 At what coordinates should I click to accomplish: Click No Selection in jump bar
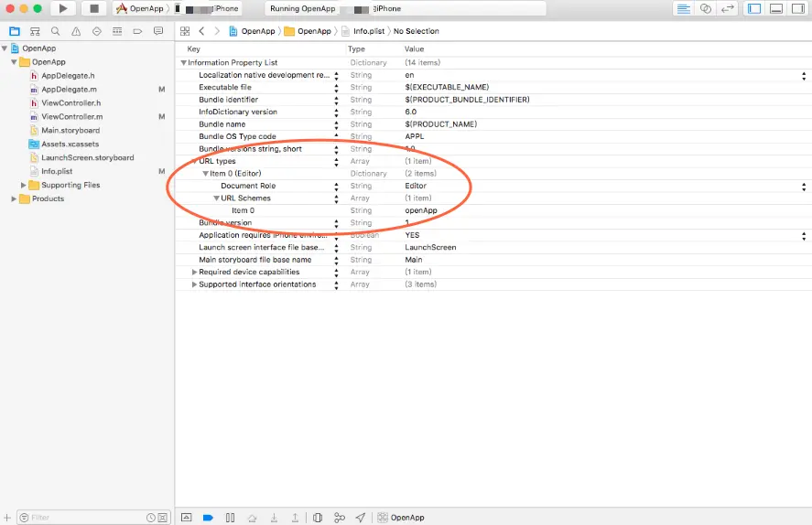tap(416, 31)
